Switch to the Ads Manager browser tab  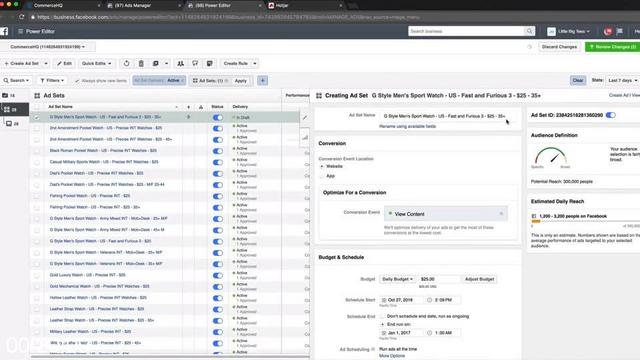pos(142,6)
